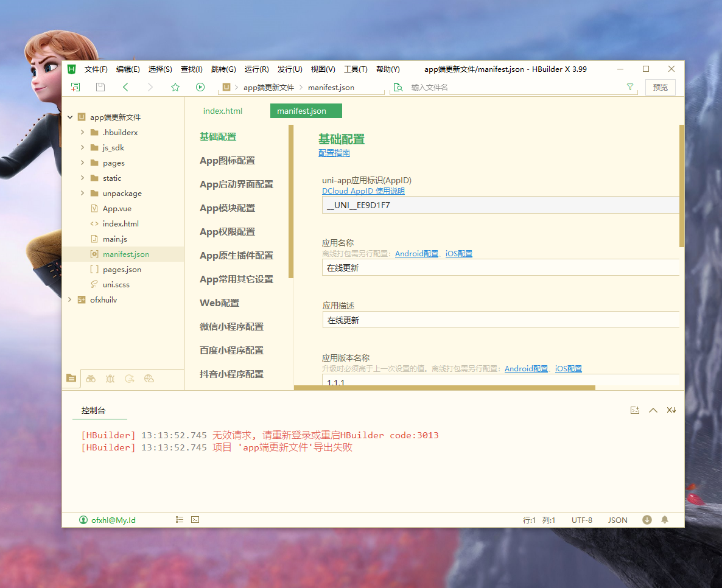Click the run play icon in toolbar
Screen dimensions: 722x588
pos(200,87)
